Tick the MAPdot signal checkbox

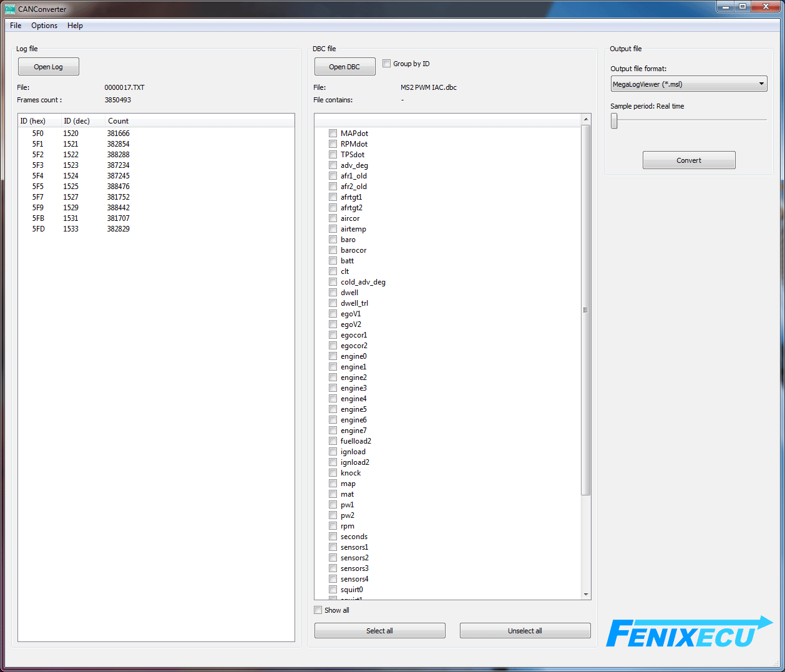(x=333, y=134)
